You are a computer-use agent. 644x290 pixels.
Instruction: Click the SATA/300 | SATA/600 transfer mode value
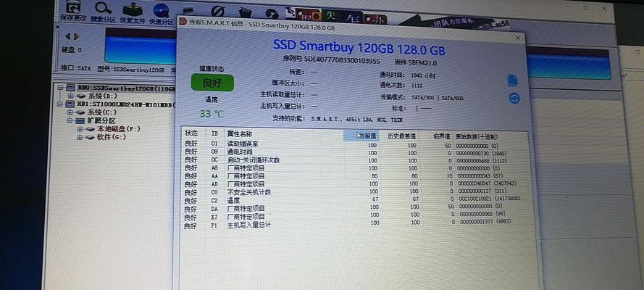tap(438, 98)
